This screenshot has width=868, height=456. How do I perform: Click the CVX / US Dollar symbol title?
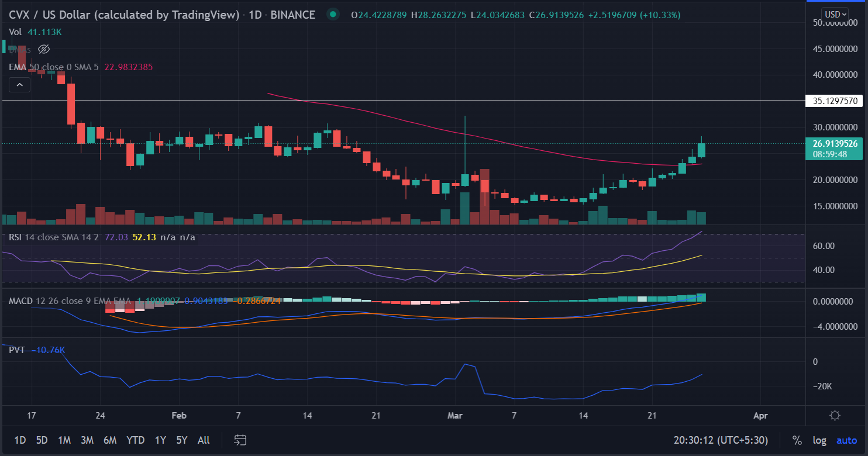point(124,14)
